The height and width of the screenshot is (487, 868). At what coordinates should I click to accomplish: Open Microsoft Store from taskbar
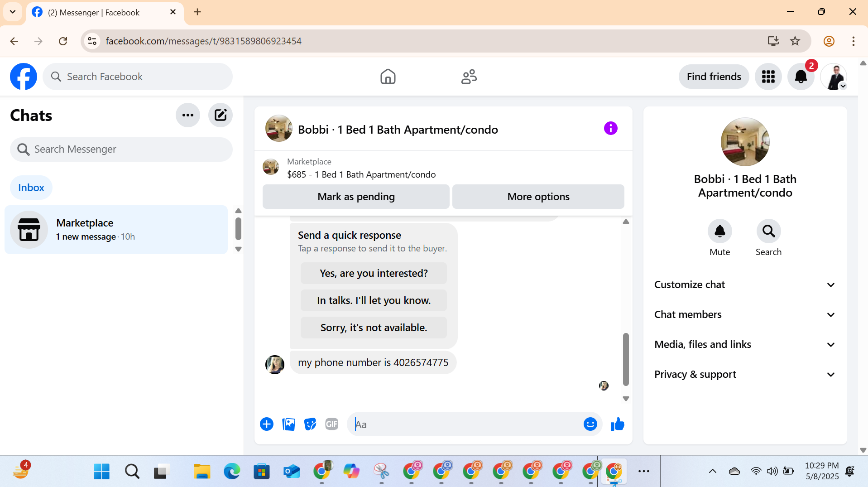[262, 472]
